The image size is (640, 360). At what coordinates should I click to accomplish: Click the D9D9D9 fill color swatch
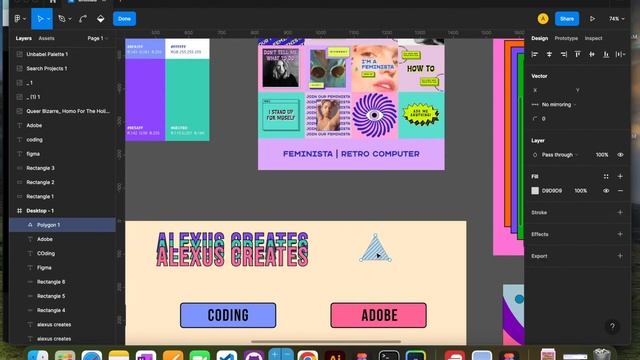pos(535,191)
